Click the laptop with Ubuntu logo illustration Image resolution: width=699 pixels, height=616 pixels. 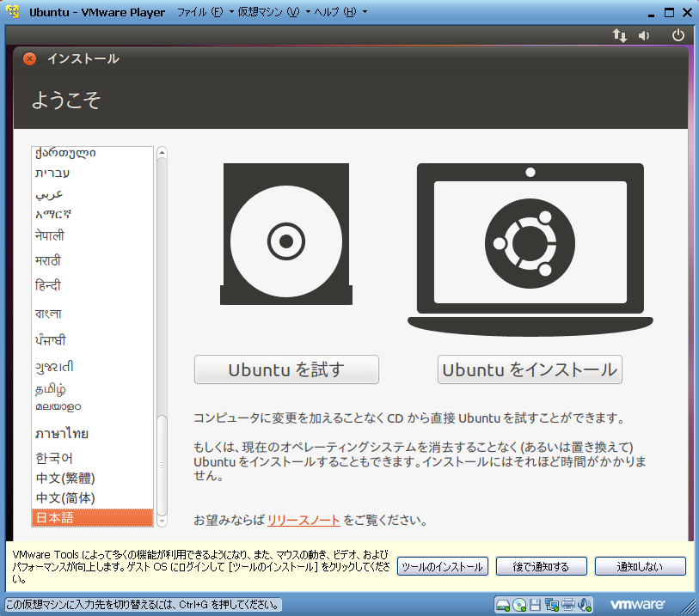(x=530, y=250)
